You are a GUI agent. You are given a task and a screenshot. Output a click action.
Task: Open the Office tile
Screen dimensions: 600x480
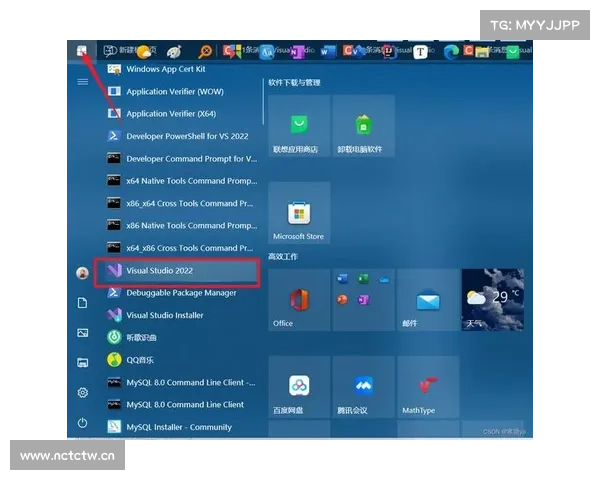[299, 300]
